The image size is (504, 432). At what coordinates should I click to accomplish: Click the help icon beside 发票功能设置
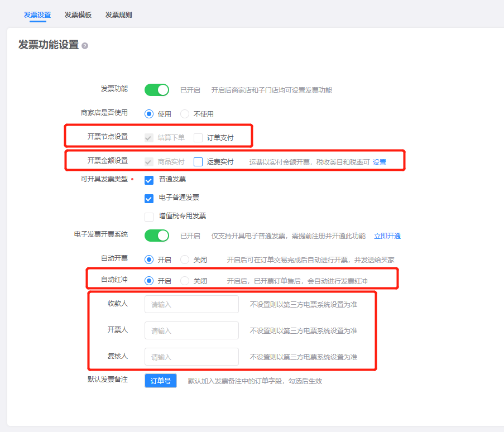[x=85, y=46]
